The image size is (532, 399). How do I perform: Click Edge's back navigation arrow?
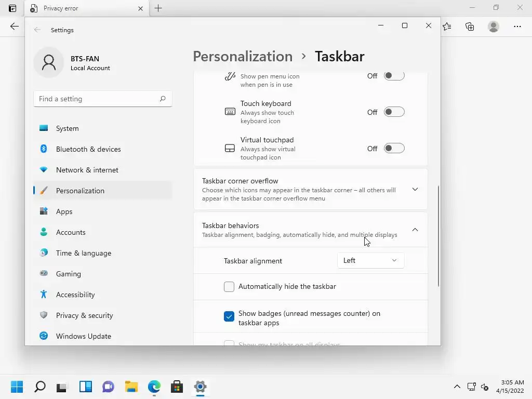[x=14, y=26]
